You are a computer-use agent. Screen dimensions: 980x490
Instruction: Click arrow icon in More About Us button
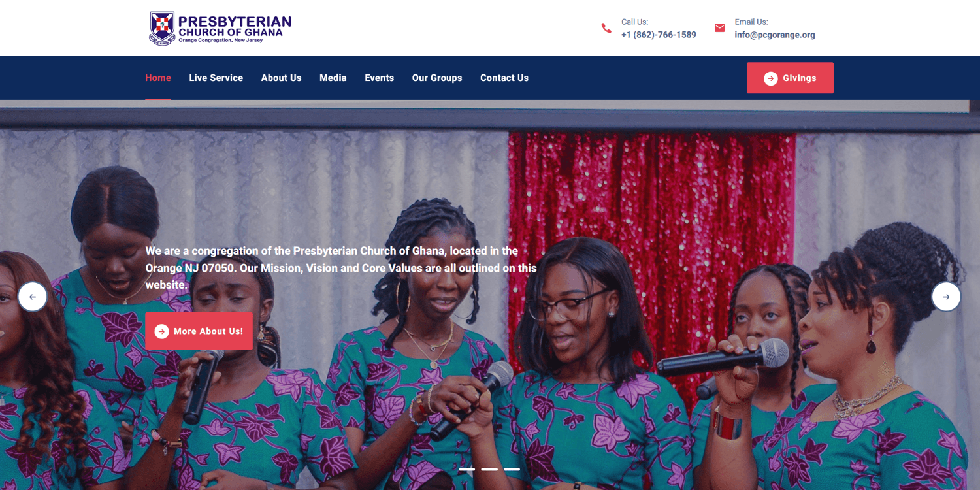(161, 331)
